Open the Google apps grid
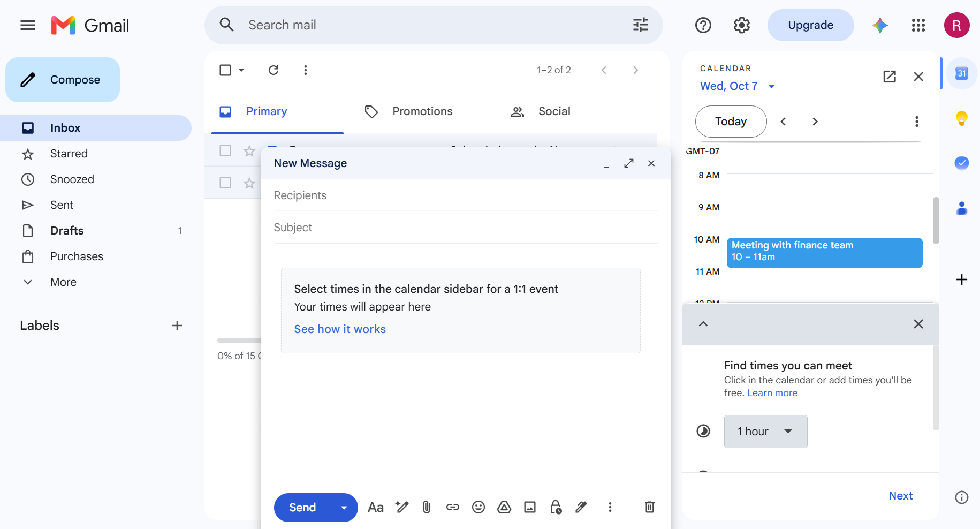 tap(918, 25)
